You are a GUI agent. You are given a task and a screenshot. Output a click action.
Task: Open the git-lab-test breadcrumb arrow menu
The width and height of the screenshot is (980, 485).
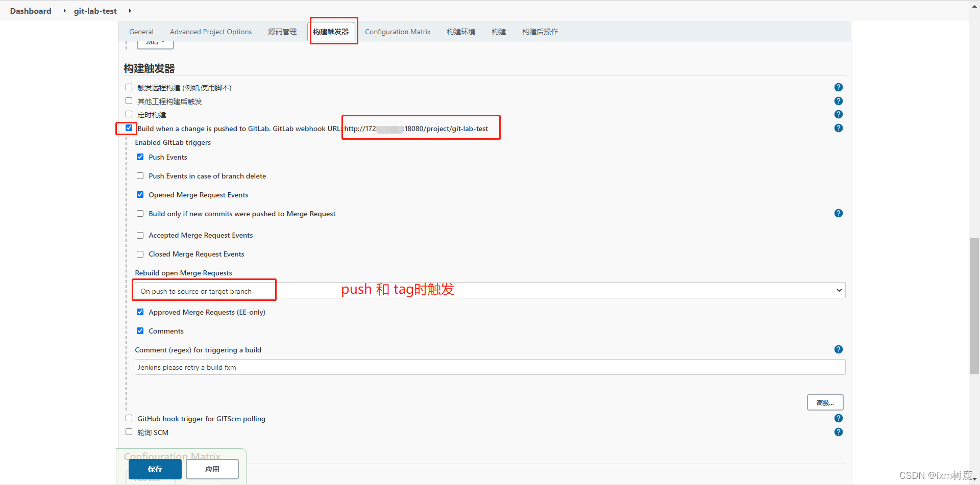[130, 11]
